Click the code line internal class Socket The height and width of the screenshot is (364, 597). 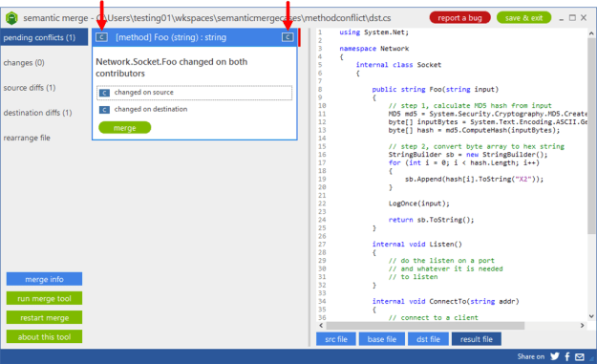pos(398,65)
